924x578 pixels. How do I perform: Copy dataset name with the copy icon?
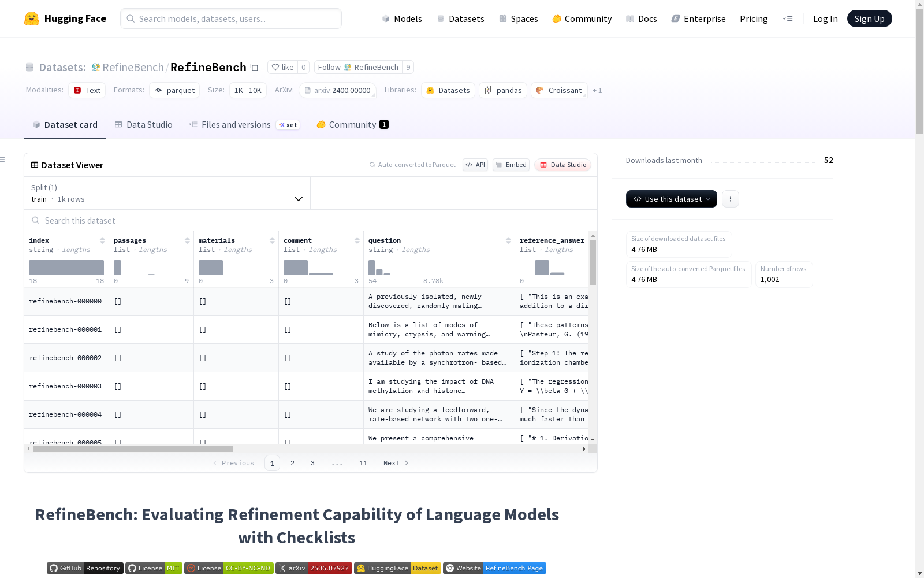(x=254, y=67)
